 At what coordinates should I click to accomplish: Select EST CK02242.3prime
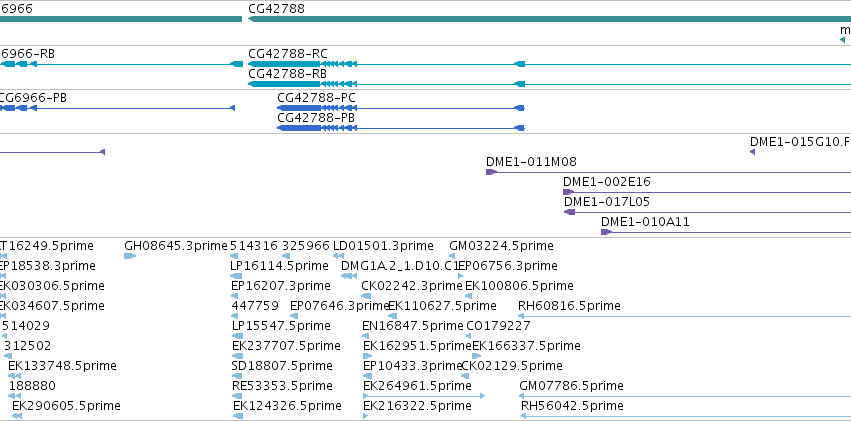coord(411,286)
